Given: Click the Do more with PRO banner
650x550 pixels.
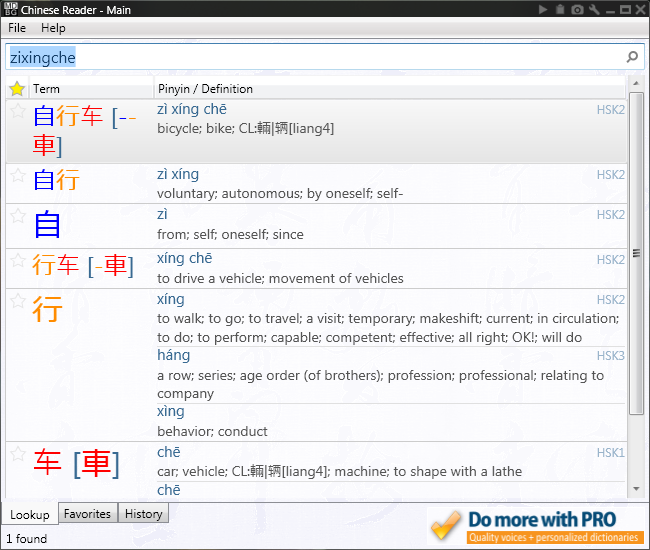Looking at the screenshot, I should (536, 526).
